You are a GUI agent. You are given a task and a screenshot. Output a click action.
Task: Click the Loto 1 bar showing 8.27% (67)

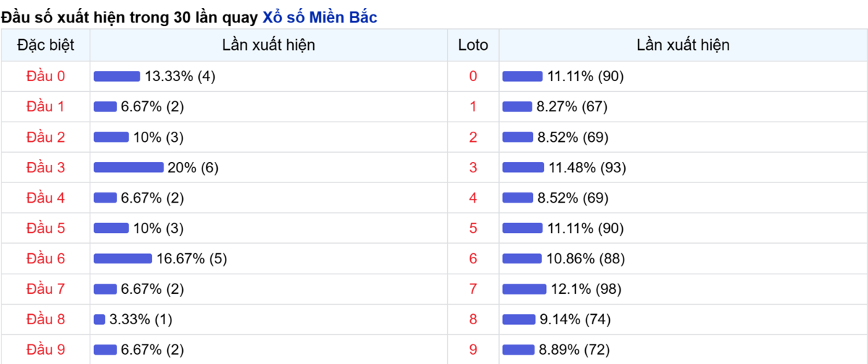[517, 106]
